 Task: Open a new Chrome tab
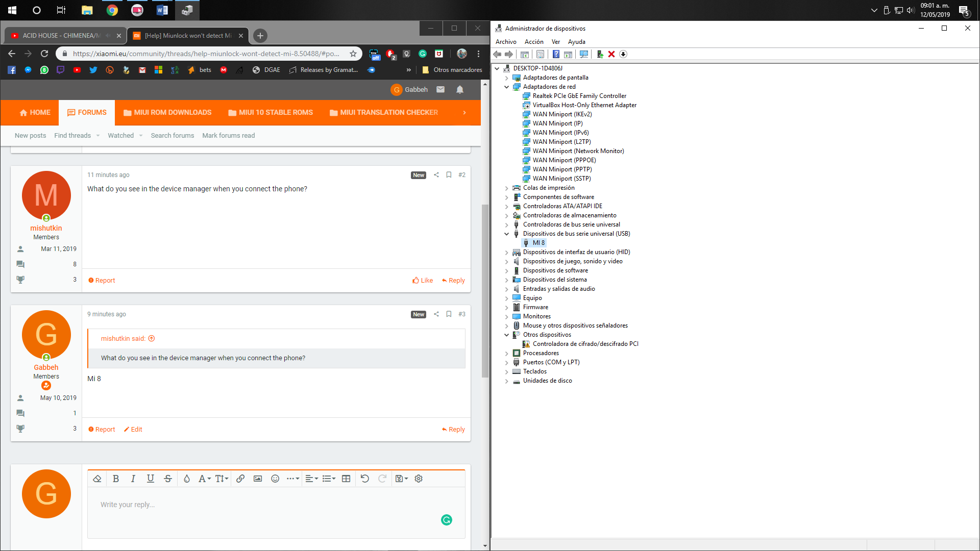pyautogui.click(x=260, y=36)
